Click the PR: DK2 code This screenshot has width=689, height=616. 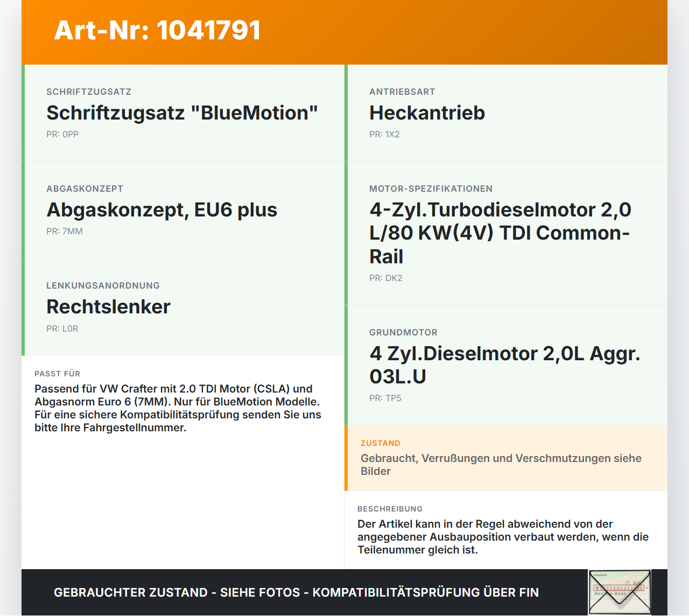tap(386, 278)
